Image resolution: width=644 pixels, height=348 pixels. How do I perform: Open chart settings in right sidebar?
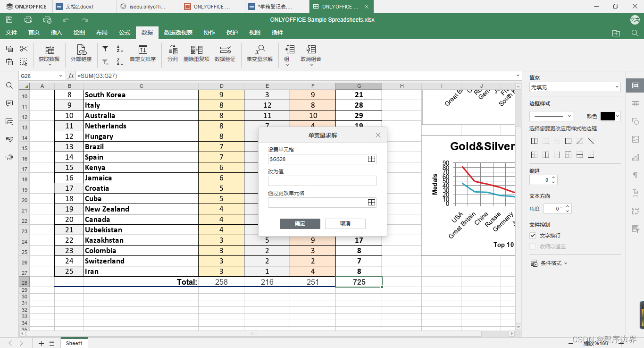coord(635,157)
